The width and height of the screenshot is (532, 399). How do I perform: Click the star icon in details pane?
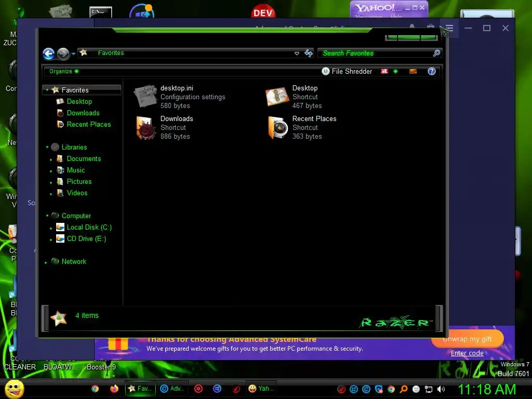click(x=58, y=318)
